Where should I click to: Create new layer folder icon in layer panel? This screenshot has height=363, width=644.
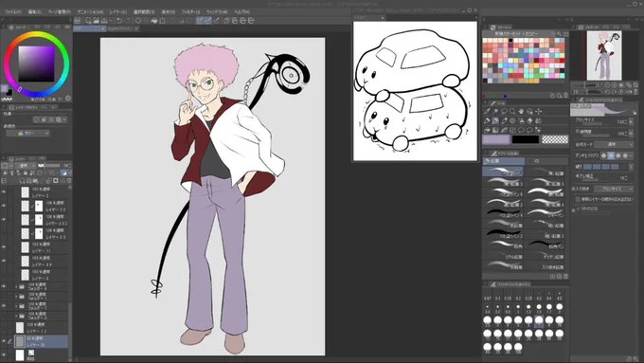tap(35, 180)
